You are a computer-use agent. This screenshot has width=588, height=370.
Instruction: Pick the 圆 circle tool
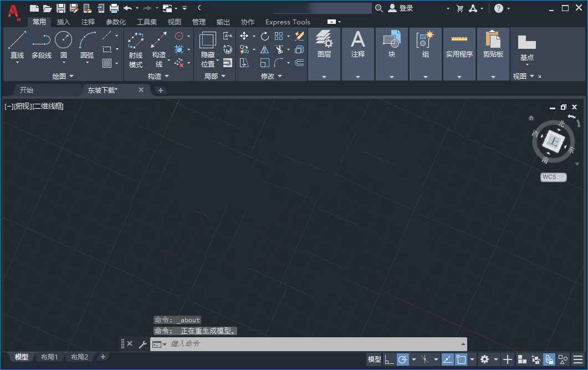coord(64,44)
